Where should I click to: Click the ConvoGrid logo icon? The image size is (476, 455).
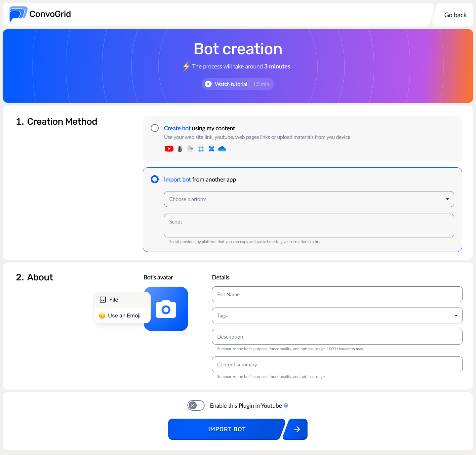coord(18,14)
